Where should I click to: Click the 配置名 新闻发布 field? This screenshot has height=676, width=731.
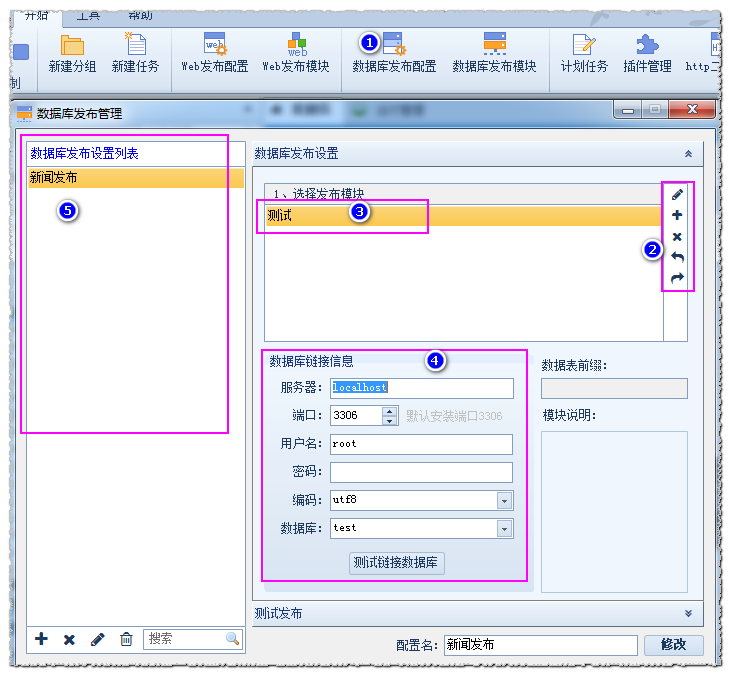coord(540,645)
